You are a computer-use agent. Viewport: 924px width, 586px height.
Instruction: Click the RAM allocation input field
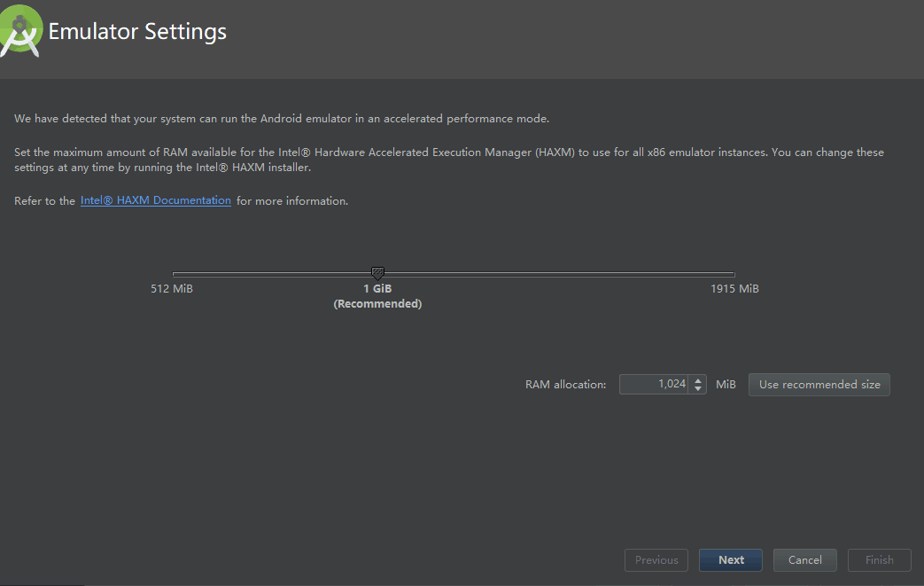654,385
